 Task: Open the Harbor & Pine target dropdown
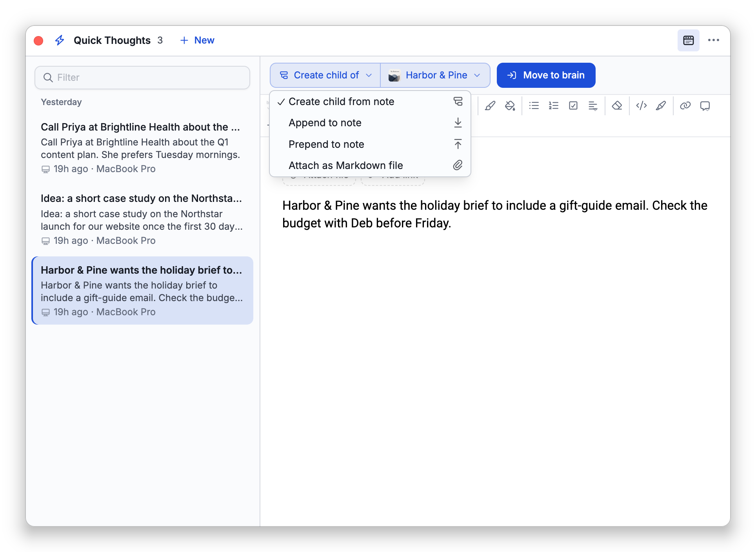(x=435, y=75)
